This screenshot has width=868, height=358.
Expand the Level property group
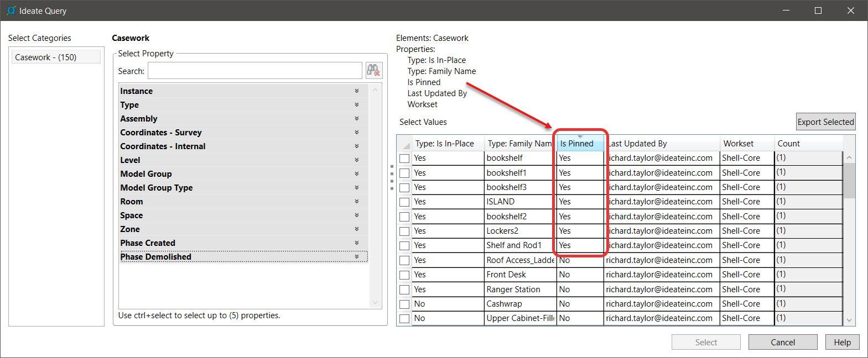point(357,160)
